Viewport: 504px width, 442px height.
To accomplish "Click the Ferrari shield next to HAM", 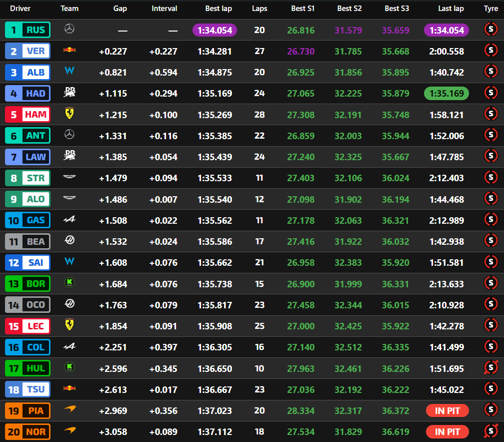I will (69, 114).
